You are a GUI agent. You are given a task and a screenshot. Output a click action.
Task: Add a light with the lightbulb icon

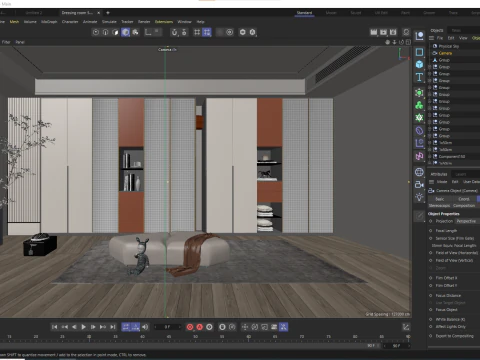[x=419, y=197]
